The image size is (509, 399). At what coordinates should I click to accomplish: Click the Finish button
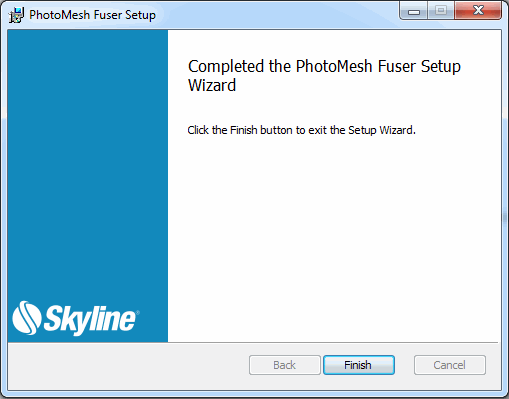(359, 365)
